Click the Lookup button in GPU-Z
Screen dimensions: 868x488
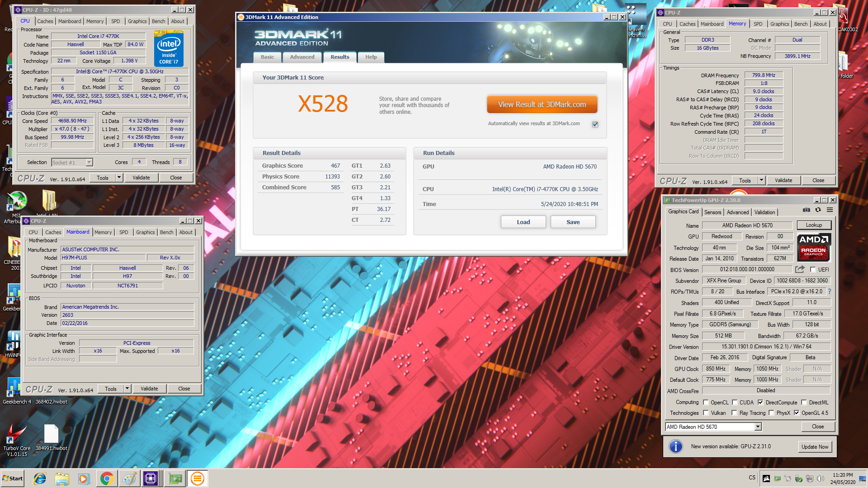coord(814,225)
